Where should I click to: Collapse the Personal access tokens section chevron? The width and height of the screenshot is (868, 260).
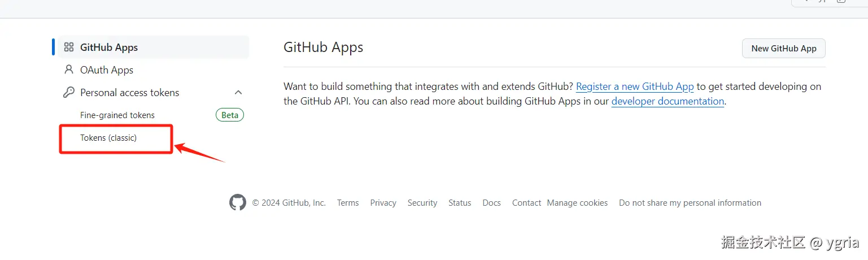[238, 93]
